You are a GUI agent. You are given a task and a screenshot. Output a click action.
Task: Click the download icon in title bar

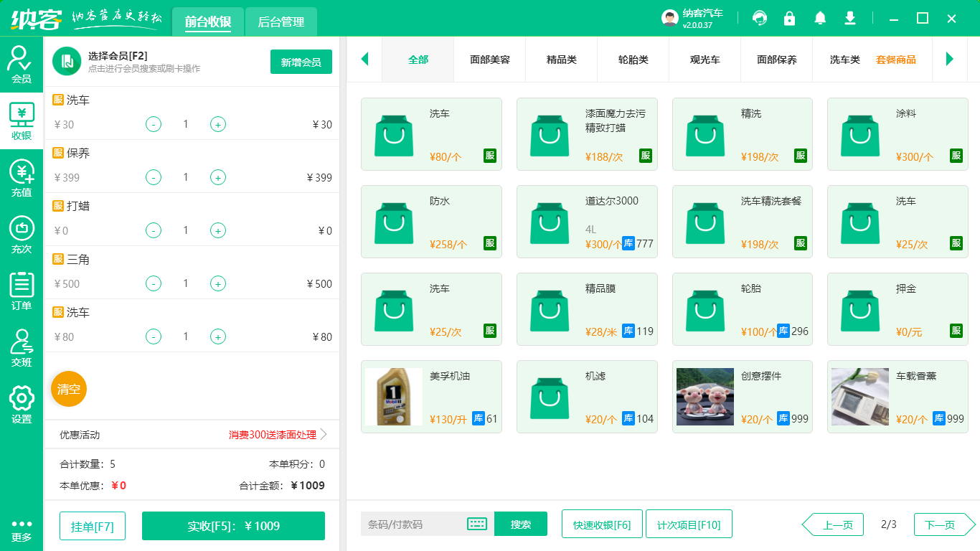[x=850, y=18]
